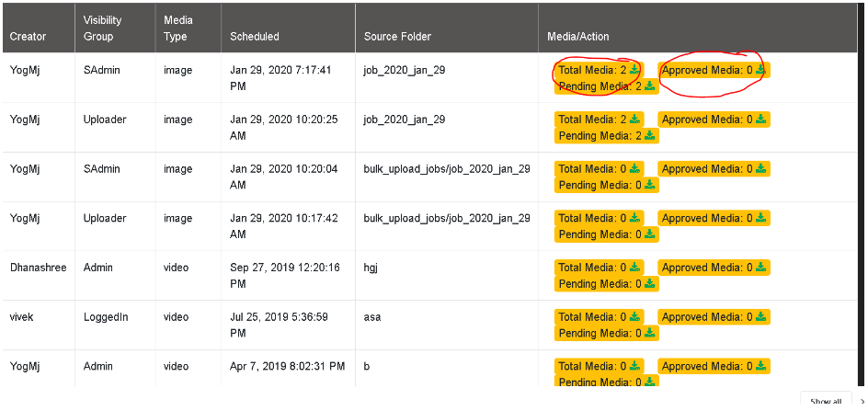Sort by the Creator column header

[x=28, y=37]
